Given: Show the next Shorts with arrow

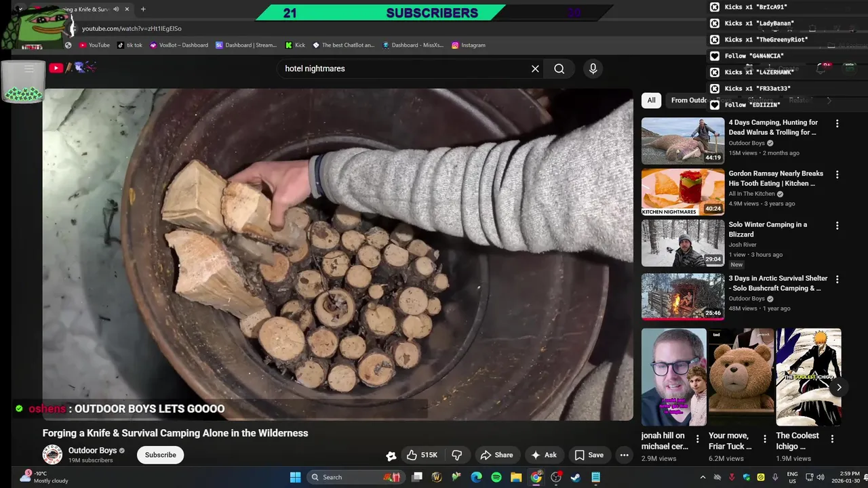Looking at the screenshot, I should [x=839, y=387].
